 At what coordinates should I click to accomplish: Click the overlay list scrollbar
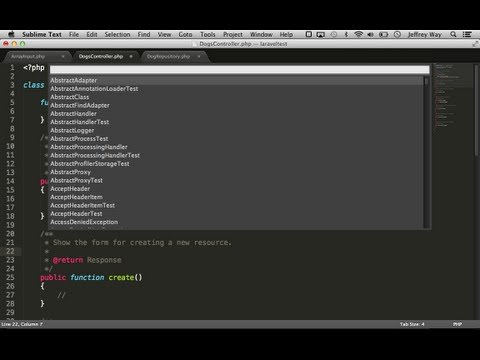[x=426, y=152]
